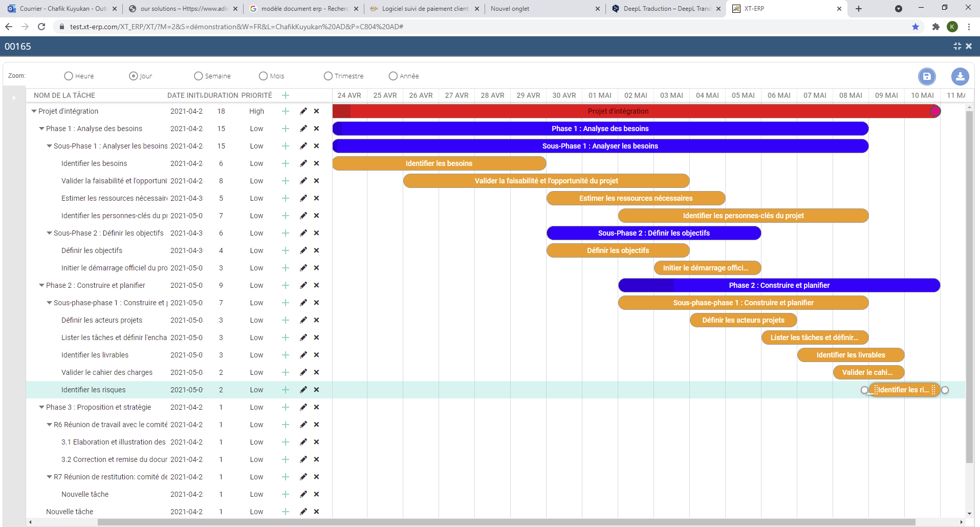Screen dimensions: 980x527
Task: Switch to the our solutions browser tab
Action: (183, 9)
